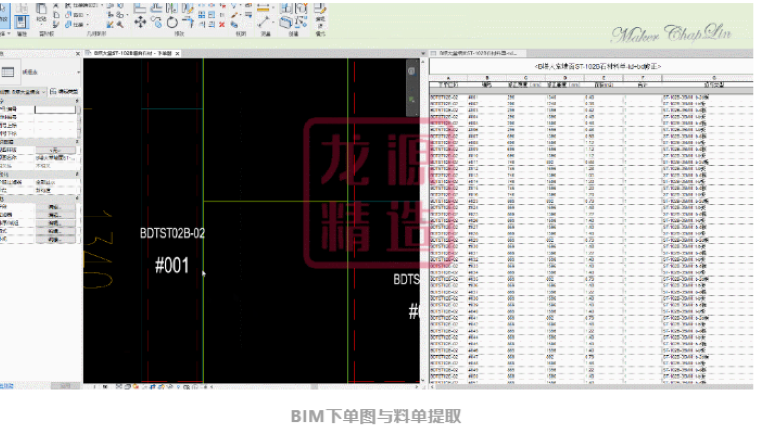This screenshot has height=431, width=759.
Task: Click the first property value input field
Action: pyautogui.click(x=55, y=109)
